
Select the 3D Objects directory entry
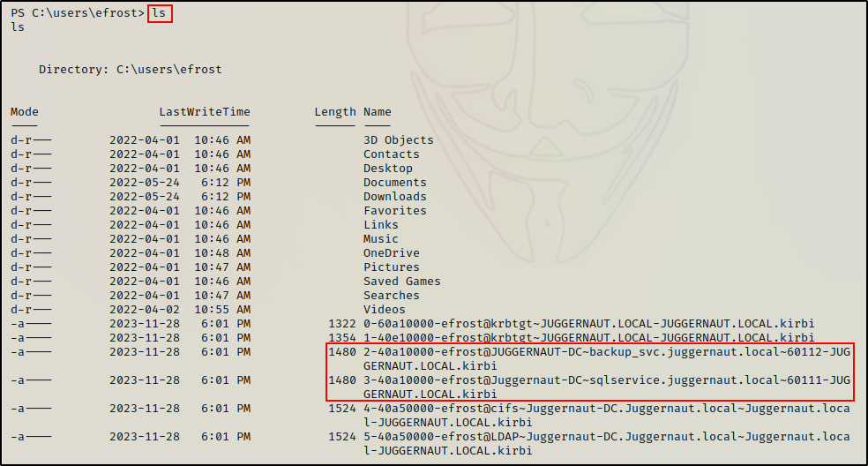[399, 140]
